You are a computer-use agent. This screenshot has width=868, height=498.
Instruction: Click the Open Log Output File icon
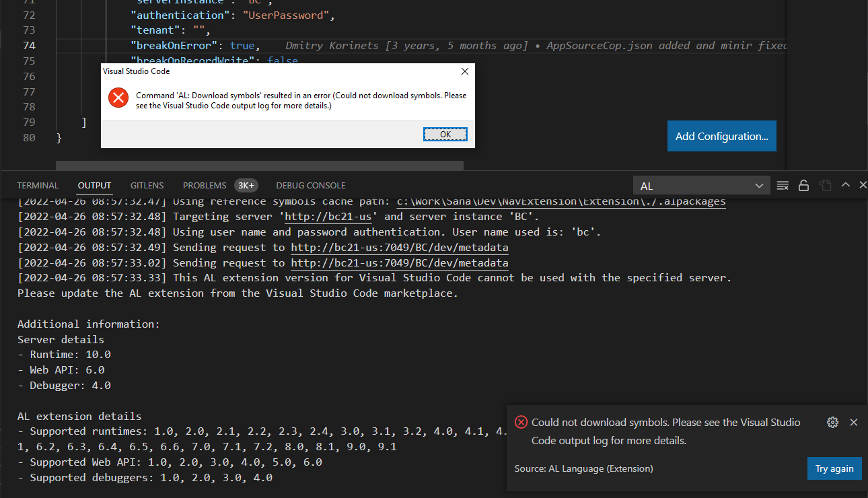(x=825, y=185)
